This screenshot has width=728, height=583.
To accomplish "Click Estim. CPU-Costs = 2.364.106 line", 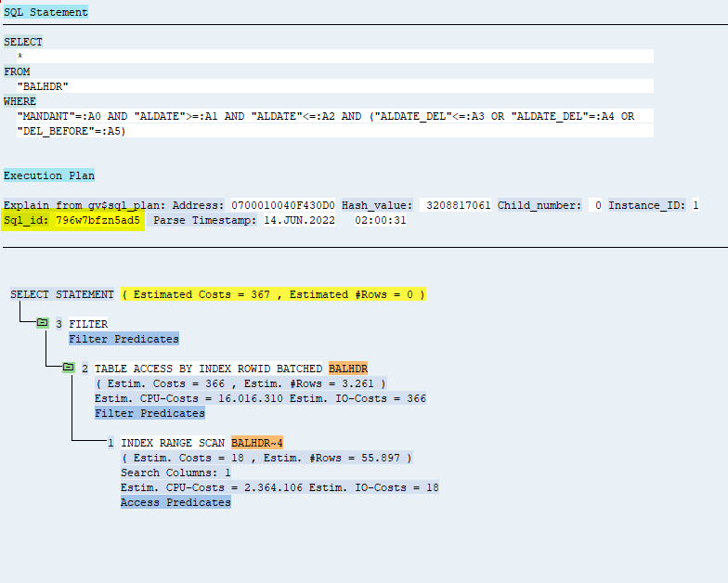I will pyautogui.click(x=280, y=487).
